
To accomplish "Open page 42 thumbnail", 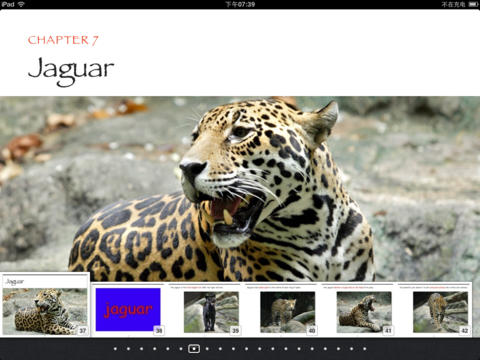I will [434, 309].
